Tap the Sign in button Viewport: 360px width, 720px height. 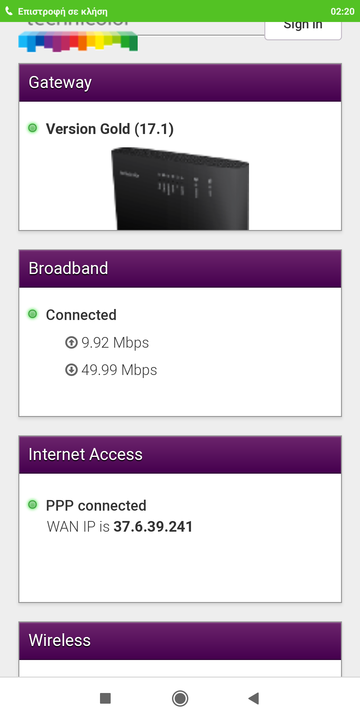coord(303,30)
